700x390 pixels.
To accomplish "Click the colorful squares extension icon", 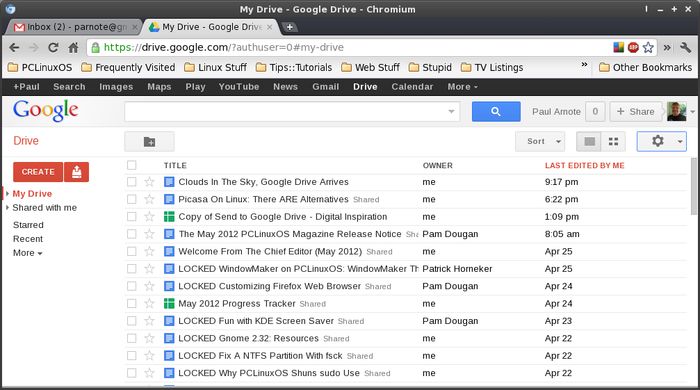I will [x=618, y=47].
